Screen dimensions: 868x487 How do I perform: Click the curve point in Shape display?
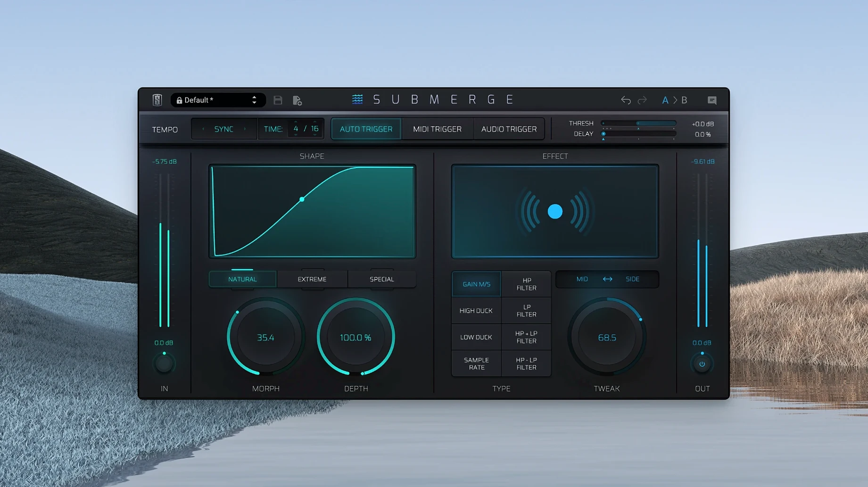[x=302, y=199]
